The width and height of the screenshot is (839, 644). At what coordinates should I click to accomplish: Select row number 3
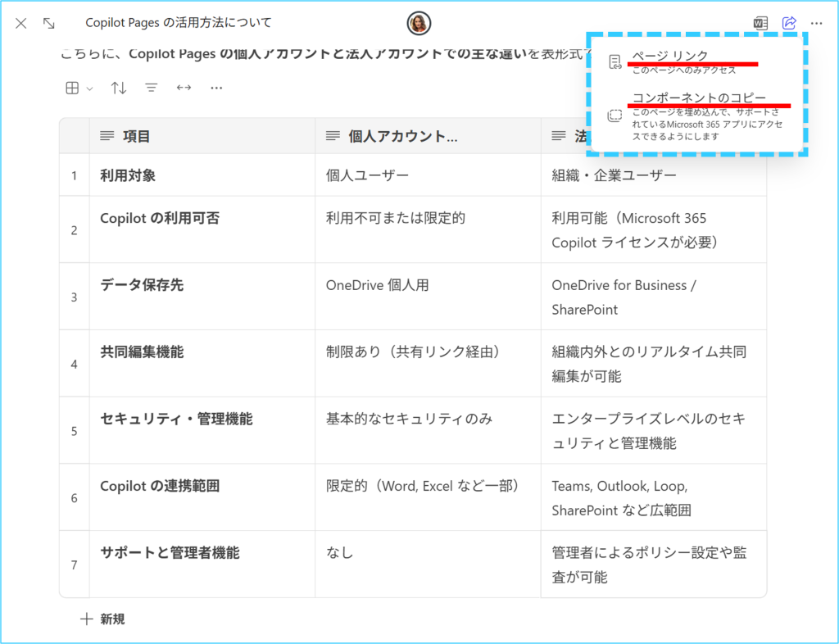pos(75,297)
